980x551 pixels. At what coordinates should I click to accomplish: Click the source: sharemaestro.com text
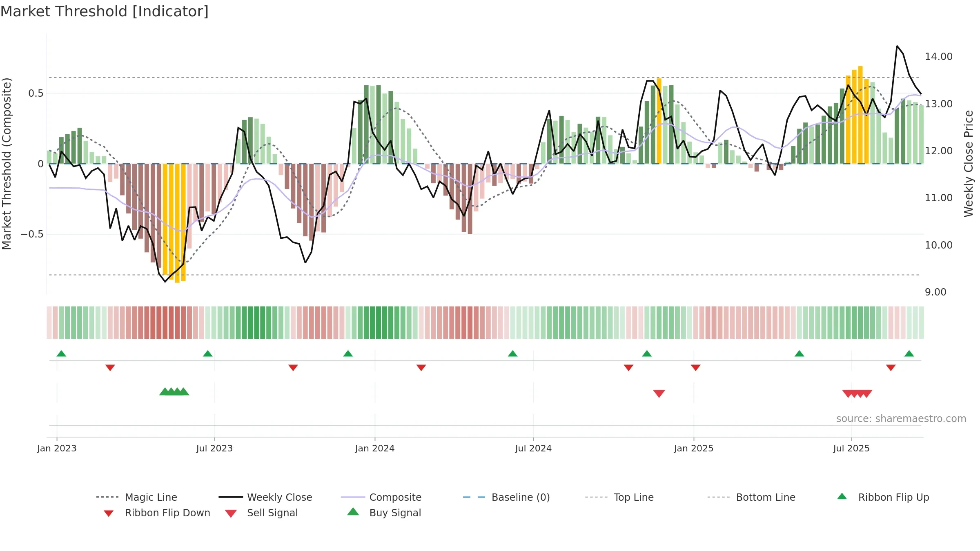click(901, 419)
